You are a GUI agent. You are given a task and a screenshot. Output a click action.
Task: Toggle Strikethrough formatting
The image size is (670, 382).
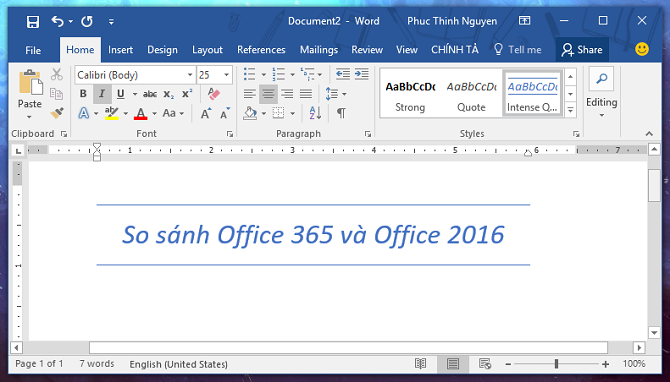(150, 94)
